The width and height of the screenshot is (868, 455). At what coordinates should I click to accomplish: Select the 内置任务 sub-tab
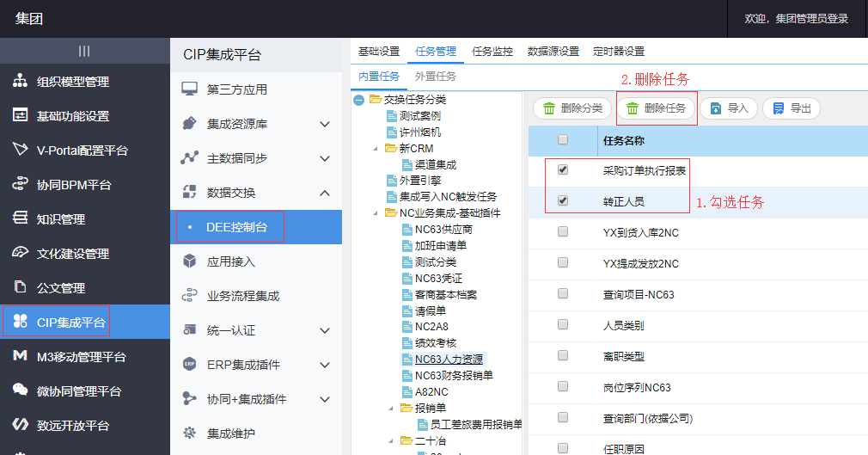(379, 77)
